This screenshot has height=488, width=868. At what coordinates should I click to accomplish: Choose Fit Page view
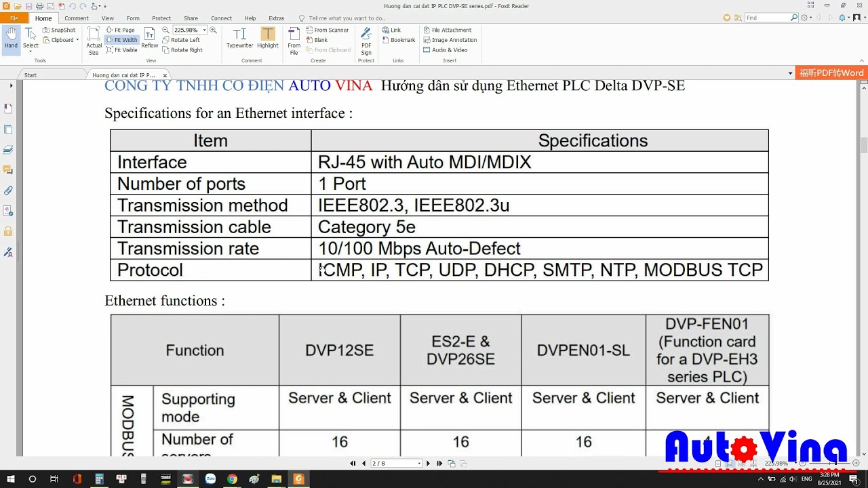pos(120,30)
